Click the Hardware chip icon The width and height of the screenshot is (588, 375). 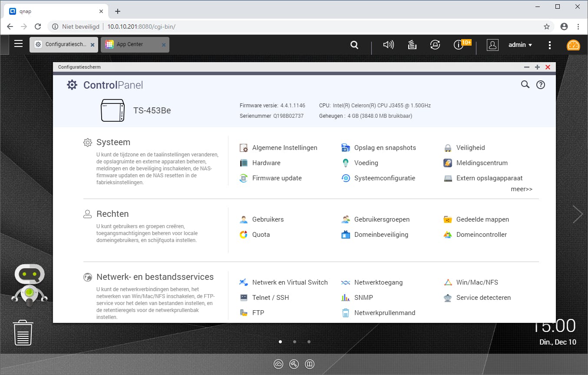coord(244,163)
